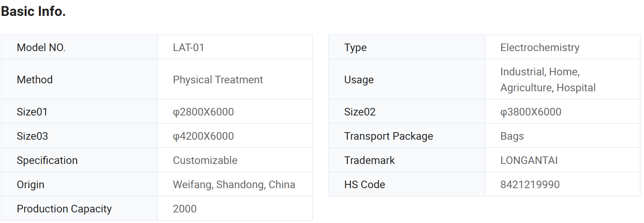Click the LAT-01 model value
The width and height of the screenshot is (644, 223).
pos(189,47)
